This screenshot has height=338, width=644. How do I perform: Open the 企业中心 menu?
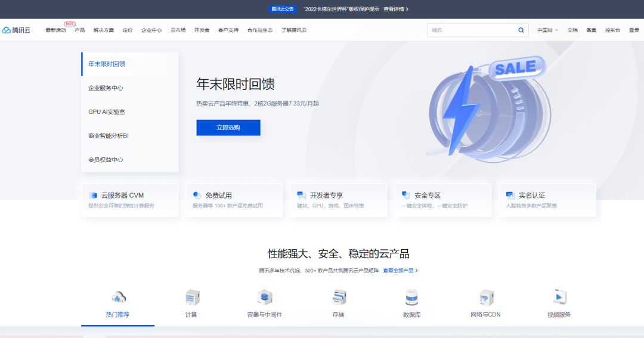151,30
